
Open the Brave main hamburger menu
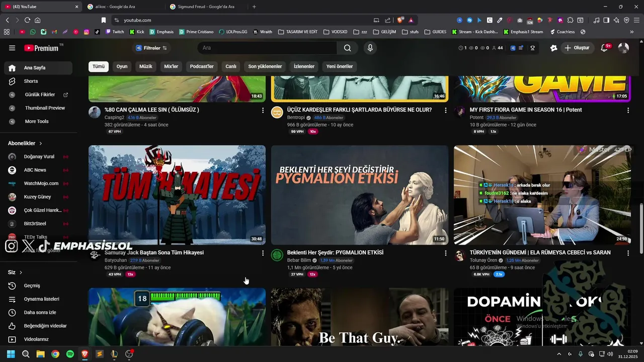pos(636,20)
